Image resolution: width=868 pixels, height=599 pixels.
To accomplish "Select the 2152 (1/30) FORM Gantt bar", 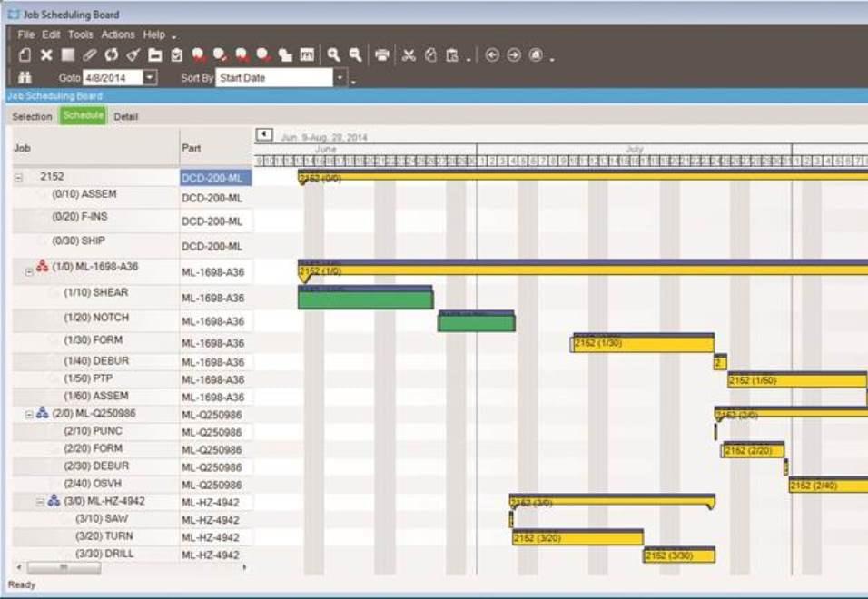I will tap(643, 344).
